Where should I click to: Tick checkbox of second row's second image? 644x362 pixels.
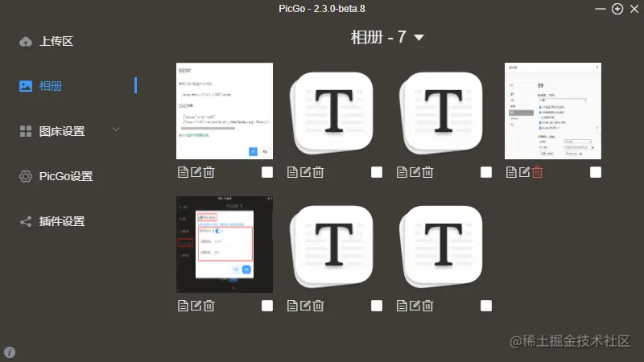[377, 306]
